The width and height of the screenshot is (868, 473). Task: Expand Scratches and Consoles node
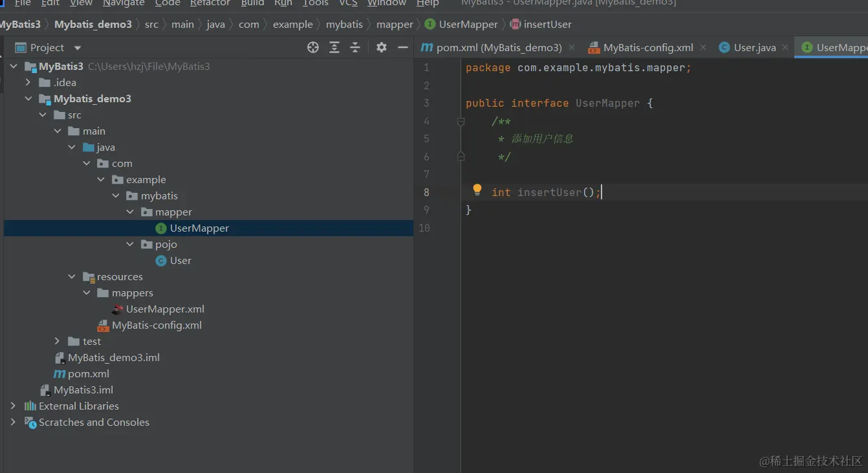pos(13,422)
